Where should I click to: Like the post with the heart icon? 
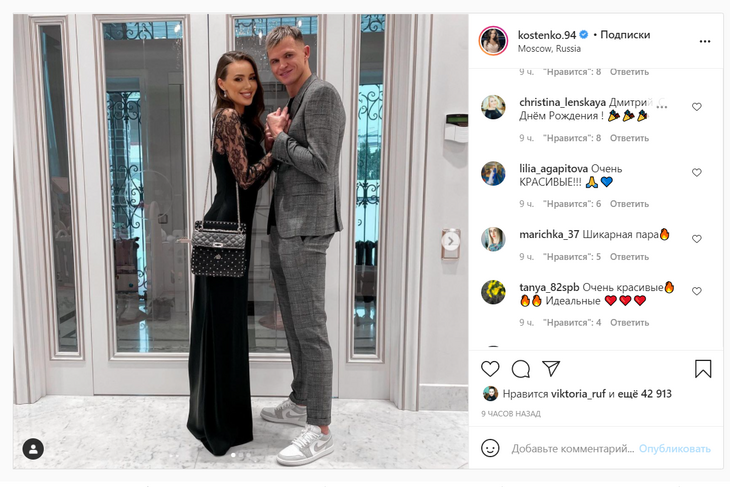(x=490, y=369)
